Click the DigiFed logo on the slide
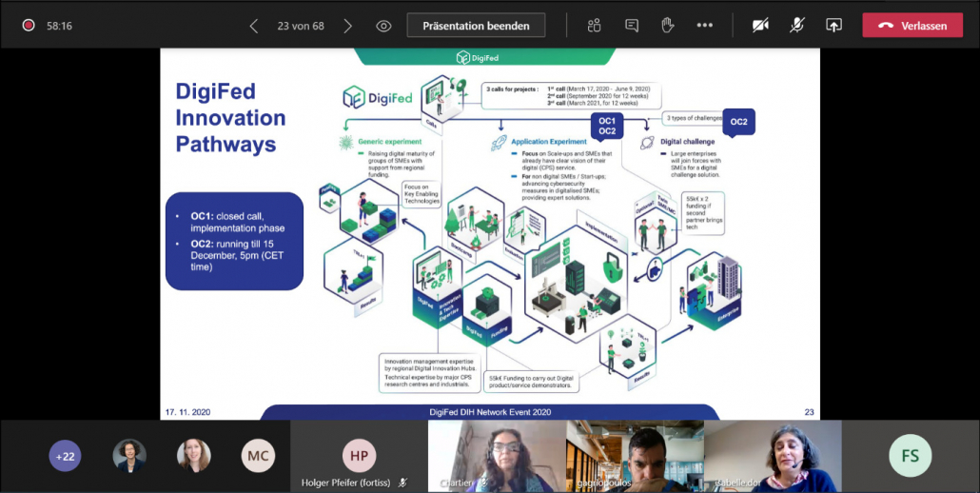This screenshot has height=493, width=980. (x=378, y=97)
